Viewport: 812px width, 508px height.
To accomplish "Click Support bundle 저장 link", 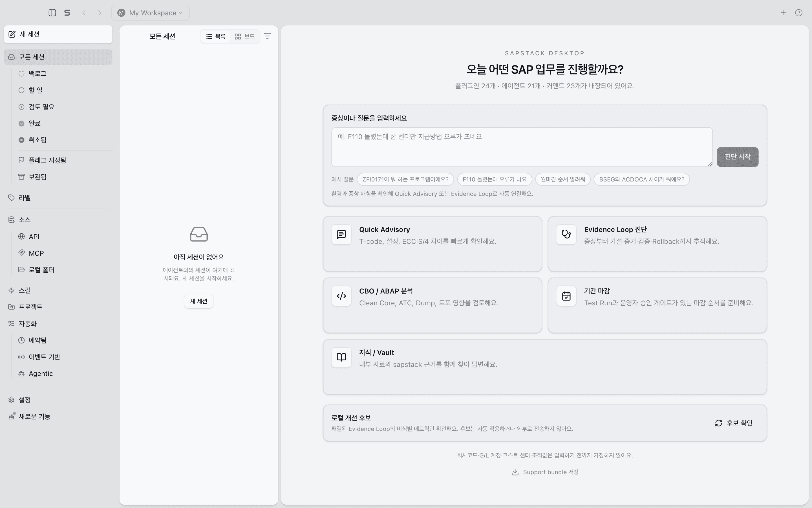I will (545, 472).
